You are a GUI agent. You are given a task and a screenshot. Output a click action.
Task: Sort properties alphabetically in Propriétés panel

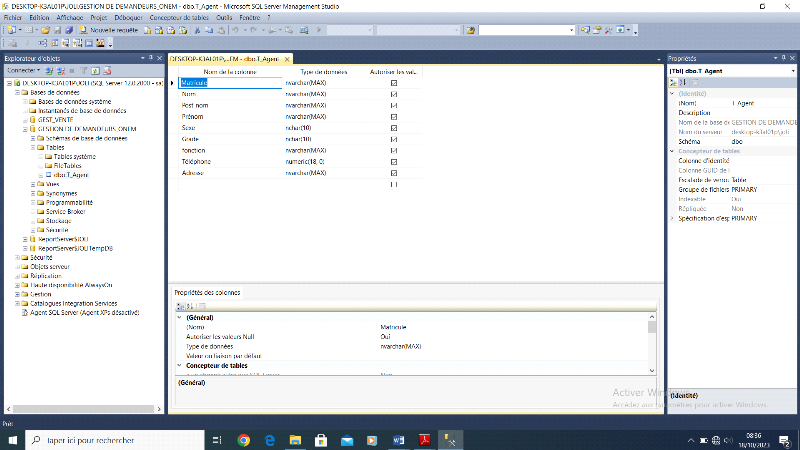pos(683,83)
